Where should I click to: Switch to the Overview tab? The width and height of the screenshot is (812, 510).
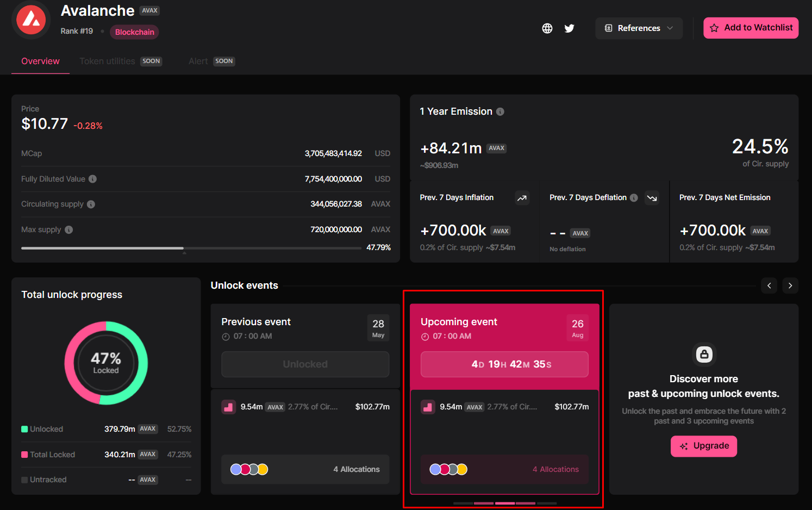tap(40, 61)
